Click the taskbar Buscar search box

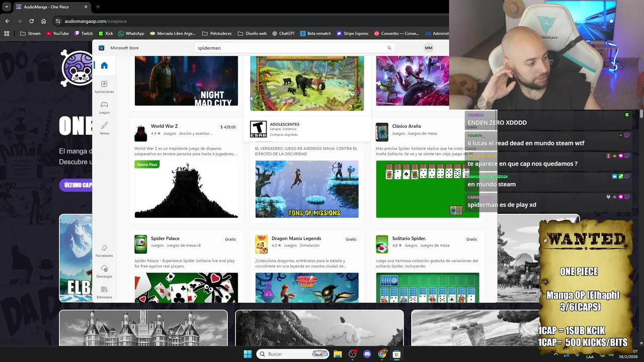click(x=293, y=354)
